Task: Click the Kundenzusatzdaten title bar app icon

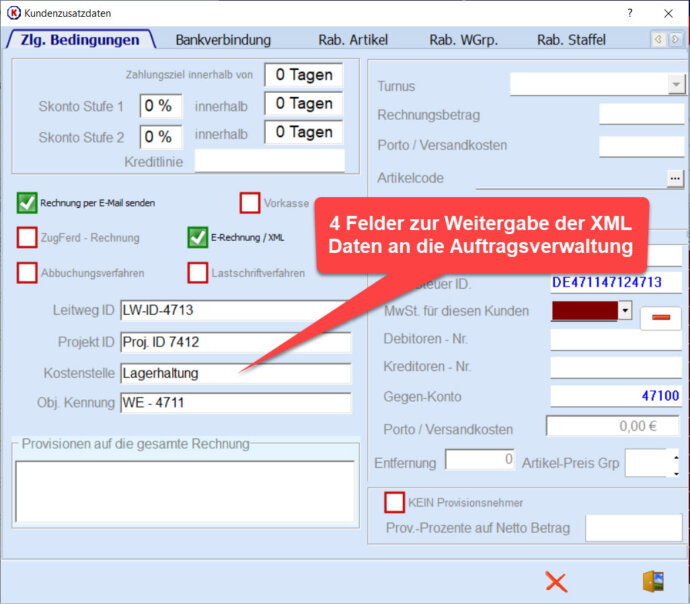Action: click(13, 13)
